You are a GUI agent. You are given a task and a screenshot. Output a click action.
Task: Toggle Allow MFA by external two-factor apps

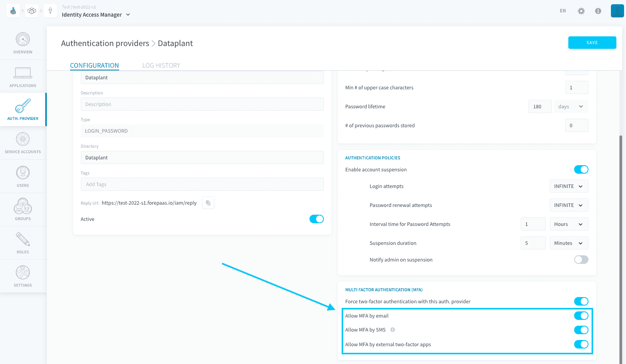(x=581, y=344)
